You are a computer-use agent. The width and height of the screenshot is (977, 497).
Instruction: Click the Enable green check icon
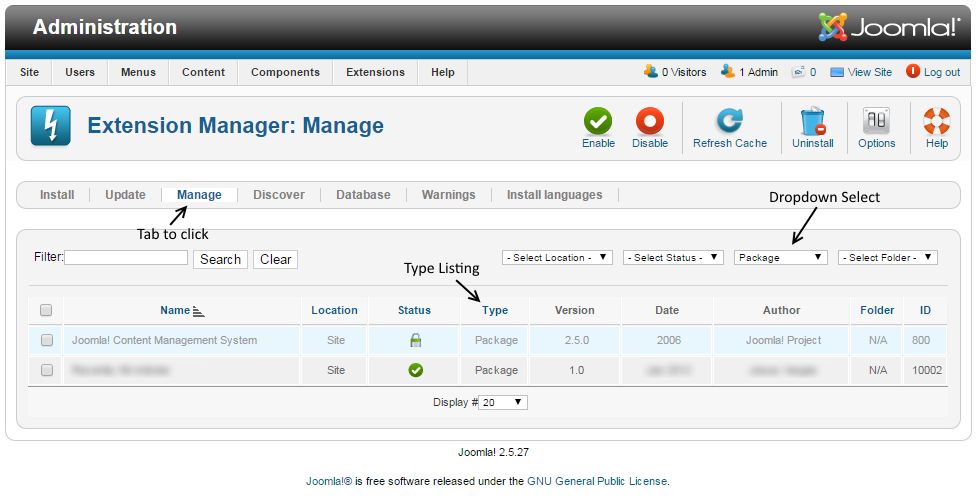pos(598,121)
